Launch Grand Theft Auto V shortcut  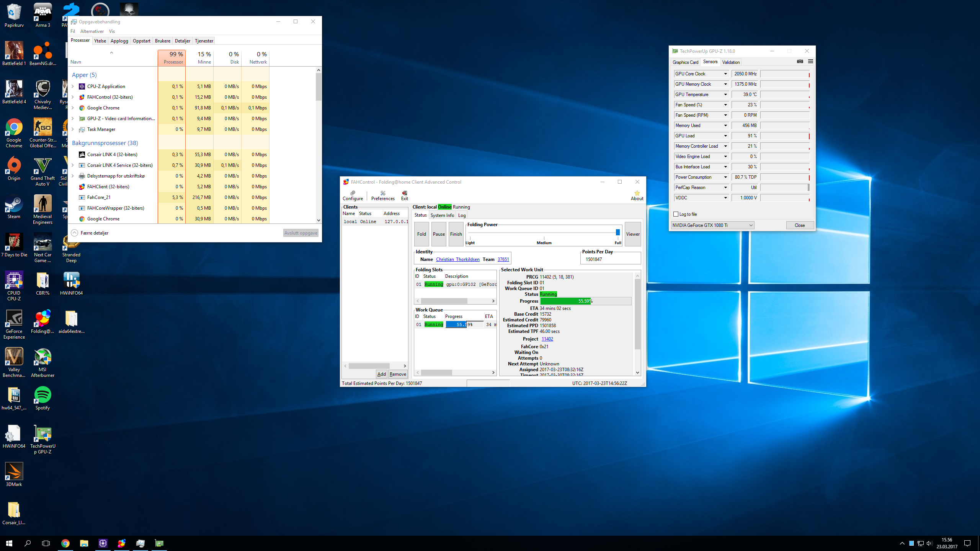[x=42, y=171]
